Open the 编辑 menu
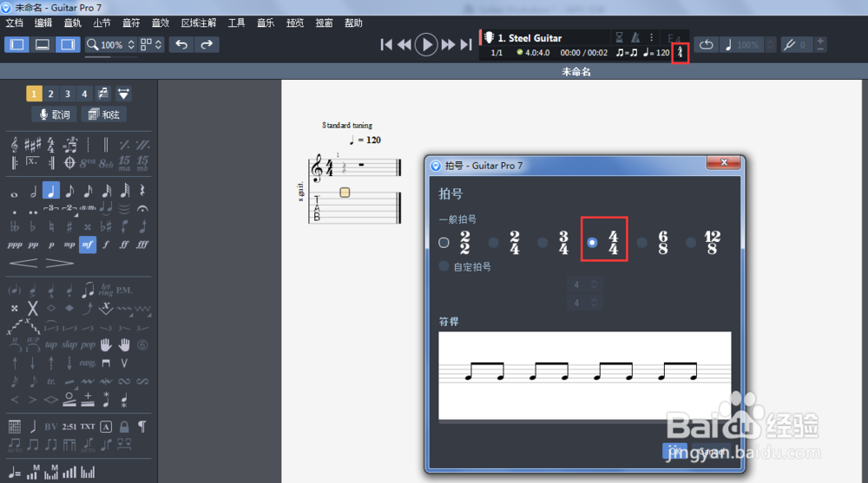This screenshot has width=868, height=483. pos(43,23)
